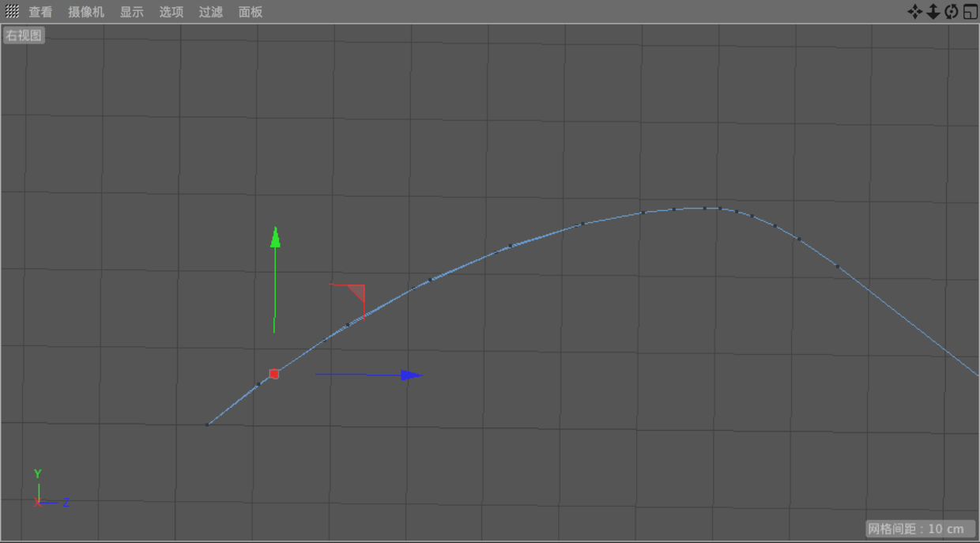Click the move camera pan icon
Image resolution: width=980 pixels, height=543 pixels.
[x=914, y=11]
